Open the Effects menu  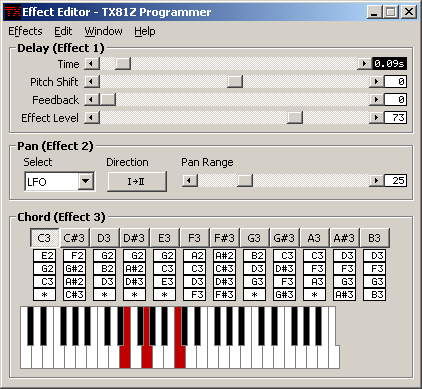coord(25,31)
